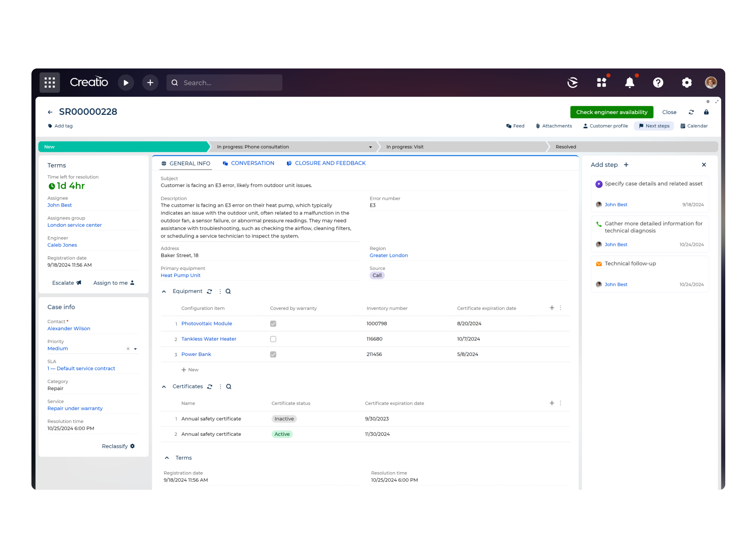Open the communication panel icon
Screen dimensions: 756x559
click(x=572, y=82)
